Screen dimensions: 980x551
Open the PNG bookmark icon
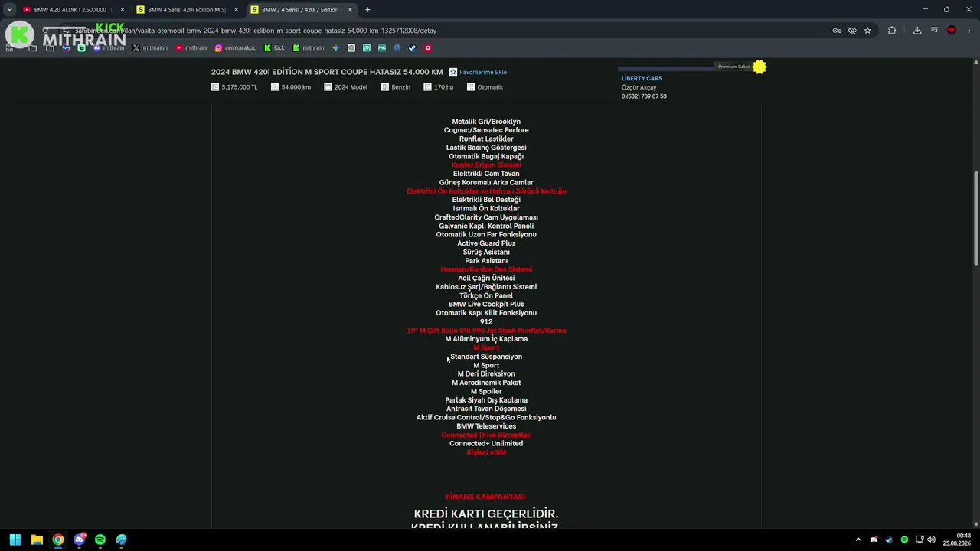382,47
